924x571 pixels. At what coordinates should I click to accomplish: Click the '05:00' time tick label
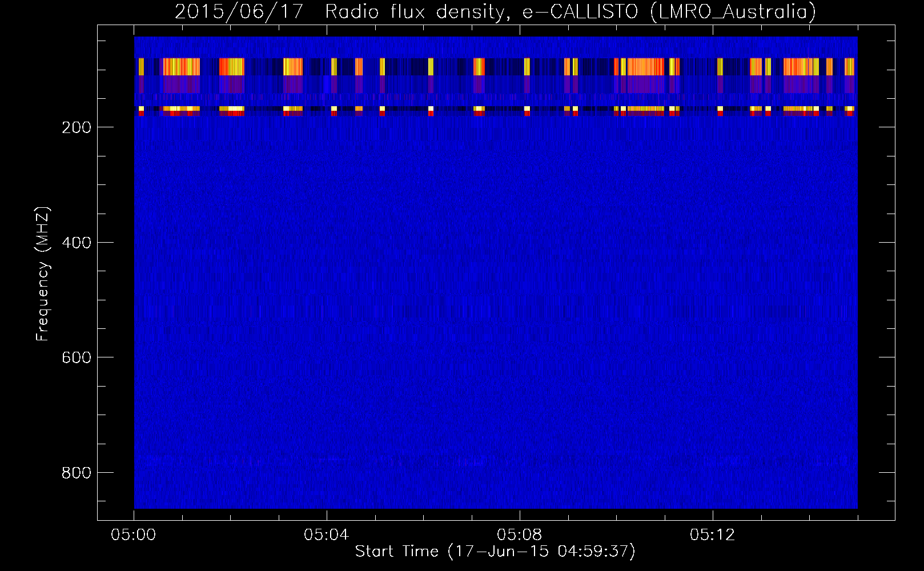click(134, 535)
